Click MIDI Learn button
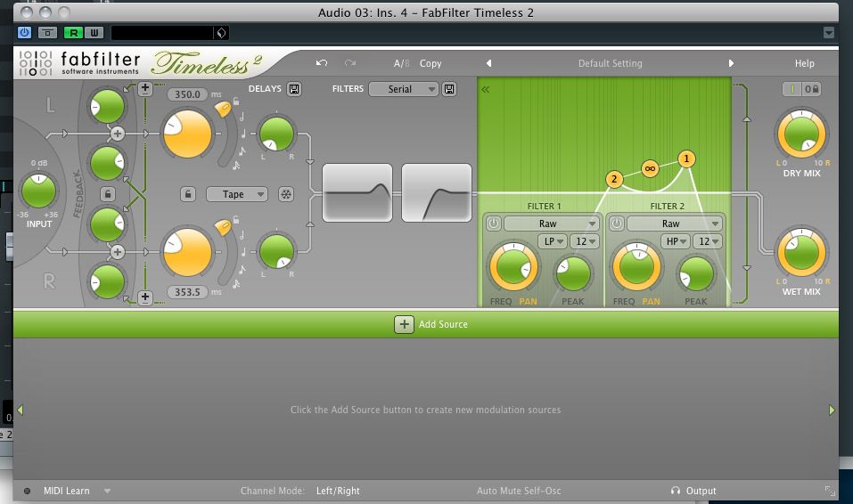Viewport: 853px width, 504px height. (x=66, y=491)
